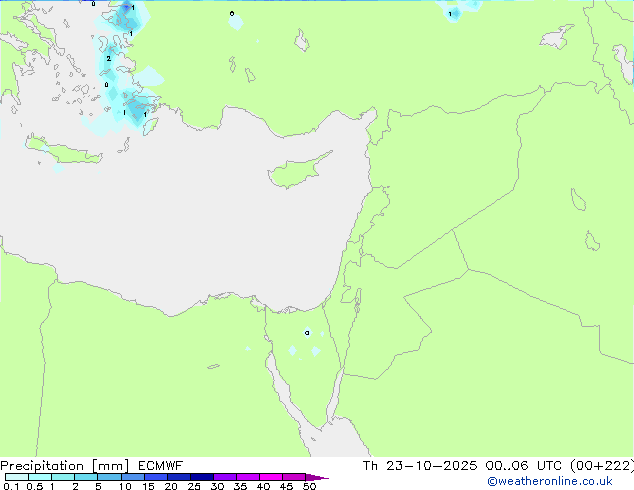Click the 0.1–0.5 mm lightest cyan legend swatch

[17, 477]
